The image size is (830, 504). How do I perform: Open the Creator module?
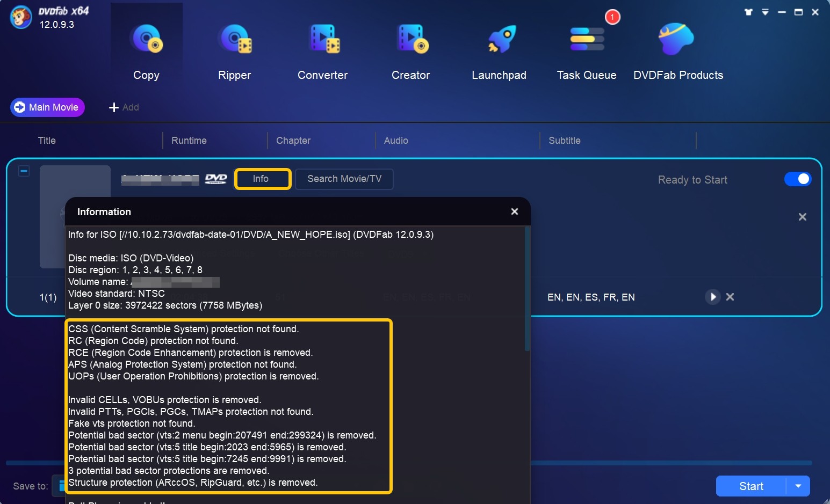coord(410,52)
